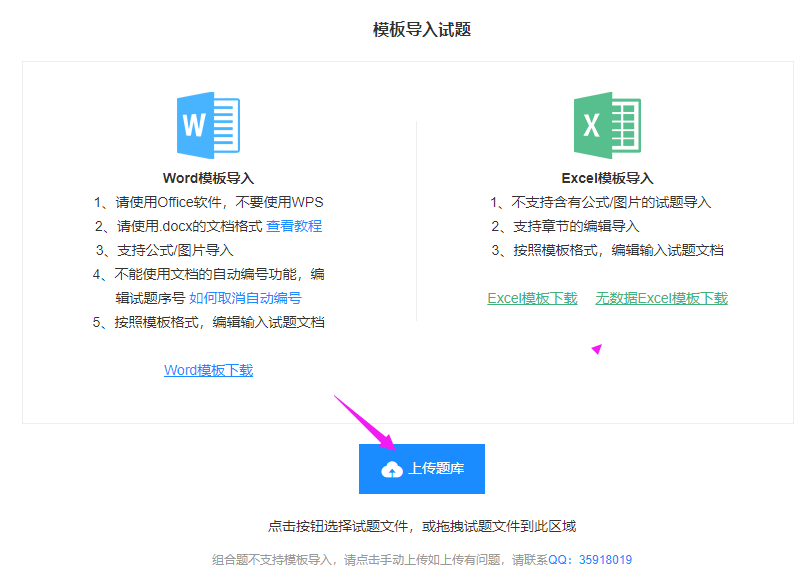Download the Excel模板下载 template
This screenshot has height=581, width=812.
[x=532, y=298]
